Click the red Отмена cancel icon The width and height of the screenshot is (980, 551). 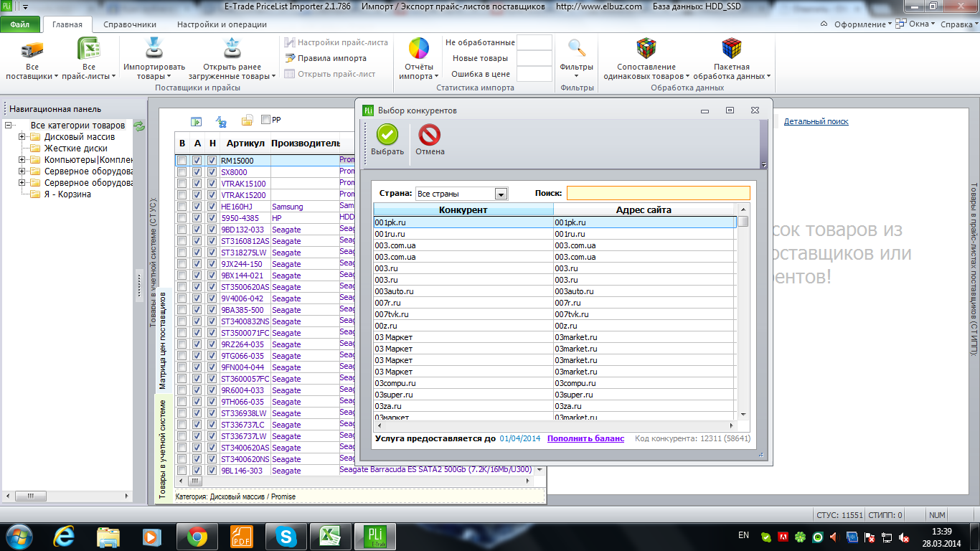[x=430, y=134]
